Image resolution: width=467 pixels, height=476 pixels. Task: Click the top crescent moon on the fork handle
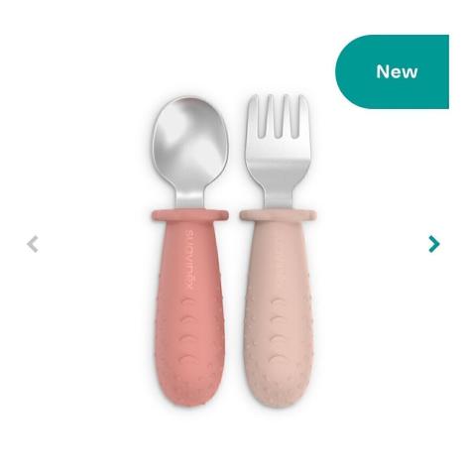click(x=279, y=302)
